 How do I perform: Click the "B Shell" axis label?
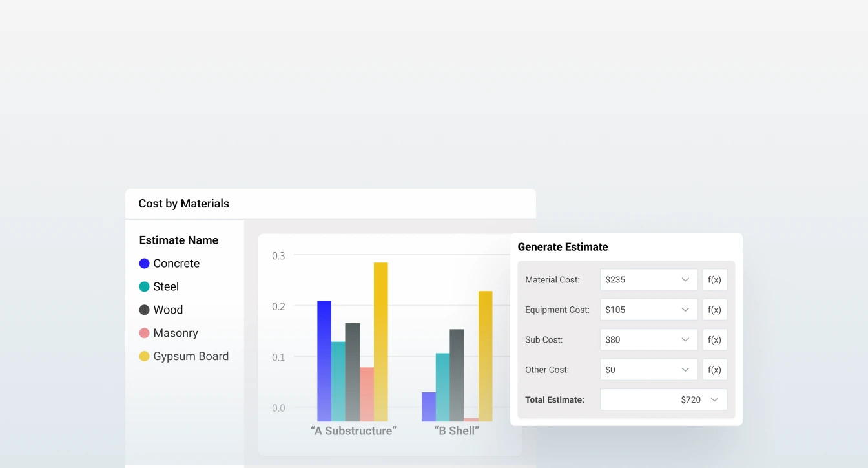coord(457,431)
